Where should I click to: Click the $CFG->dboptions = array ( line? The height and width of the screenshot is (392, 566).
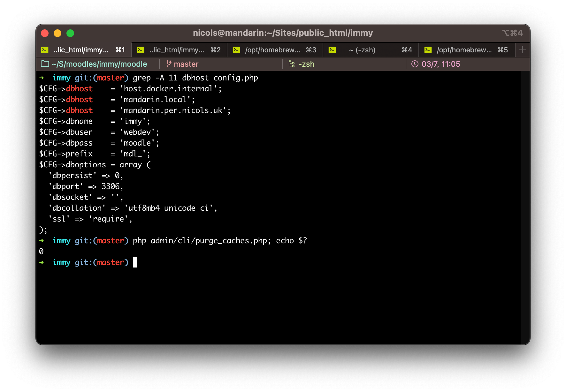(x=95, y=165)
